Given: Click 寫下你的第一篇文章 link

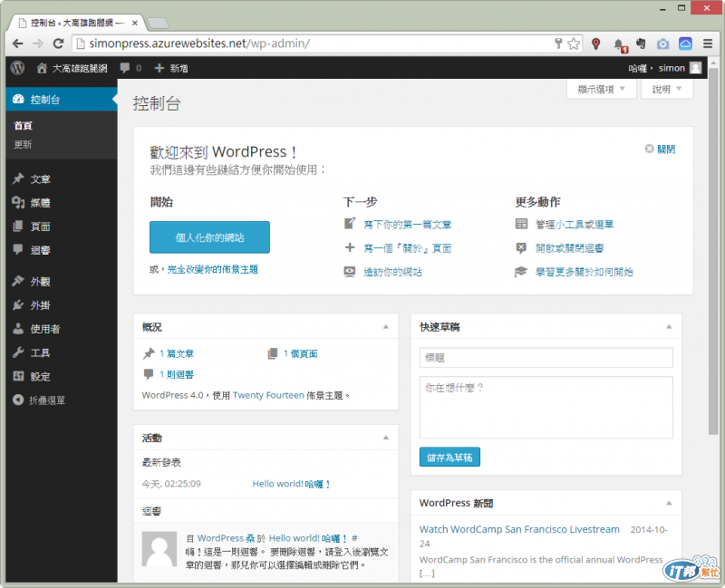Looking at the screenshot, I should (407, 224).
